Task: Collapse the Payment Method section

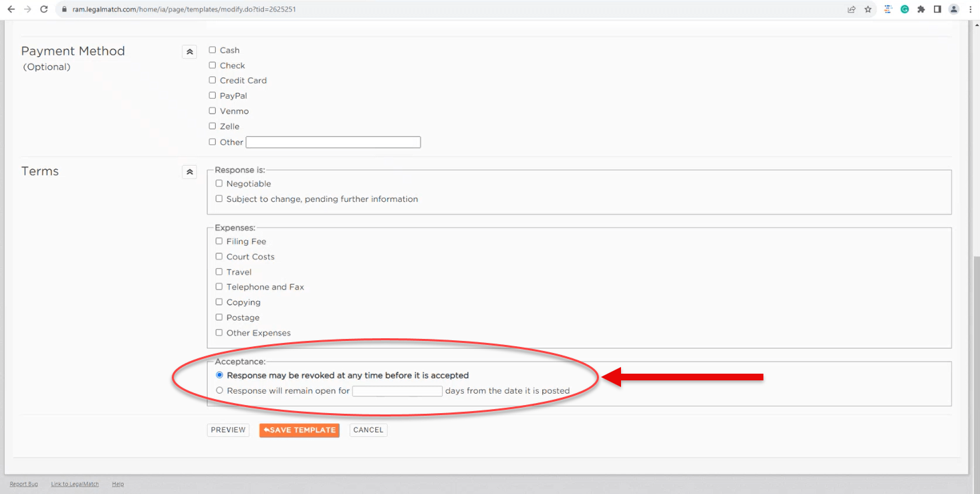Action: click(x=189, y=51)
